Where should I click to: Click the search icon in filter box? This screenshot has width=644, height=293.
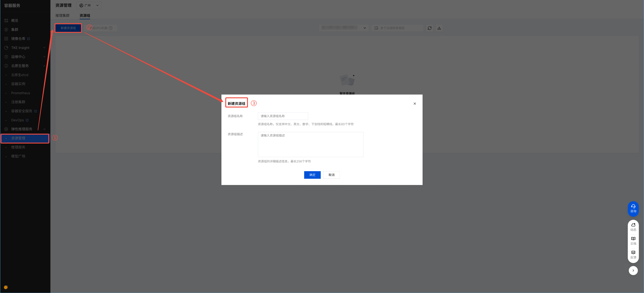[x=376, y=28]
